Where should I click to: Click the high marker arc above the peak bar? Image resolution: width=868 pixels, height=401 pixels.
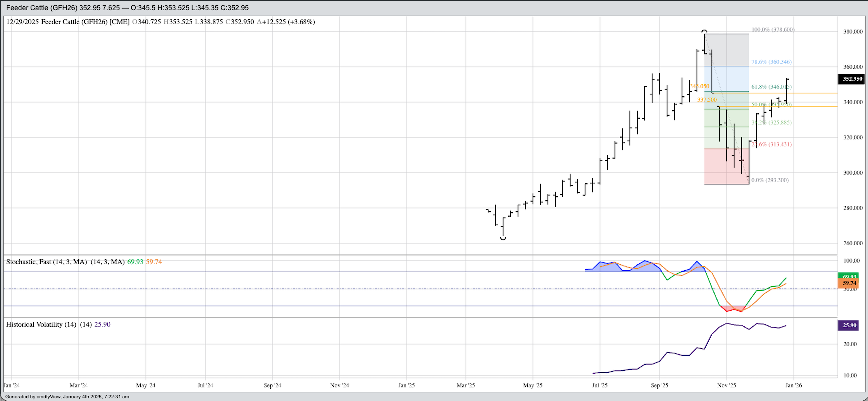pyautogui.click(x=704, y=31)
